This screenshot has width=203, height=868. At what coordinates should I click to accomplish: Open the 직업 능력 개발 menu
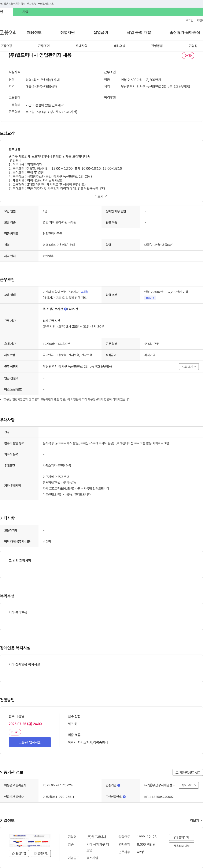[x=139, y=32]
